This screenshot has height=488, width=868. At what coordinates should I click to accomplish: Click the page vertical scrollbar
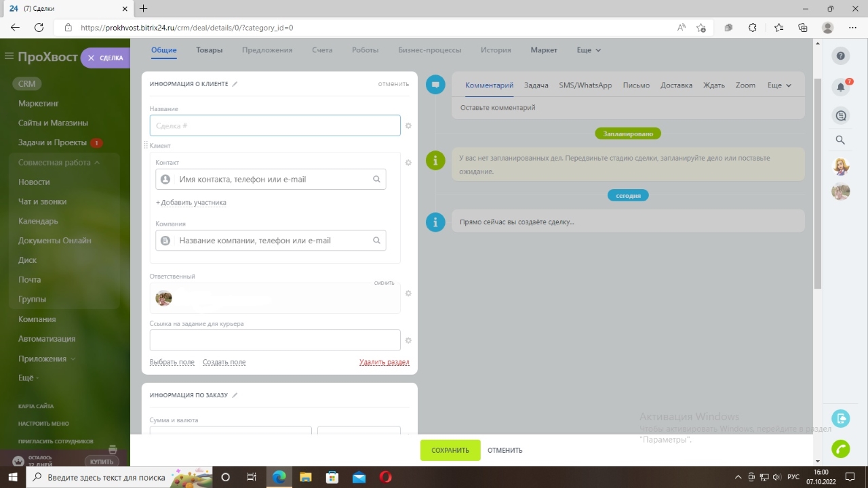coord(817,183)
